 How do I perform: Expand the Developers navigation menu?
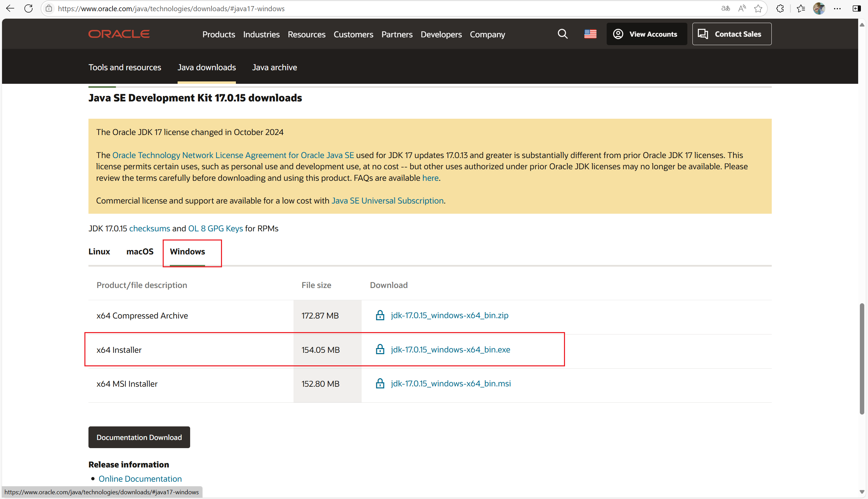pyautogui.click(x=441, y=34)
